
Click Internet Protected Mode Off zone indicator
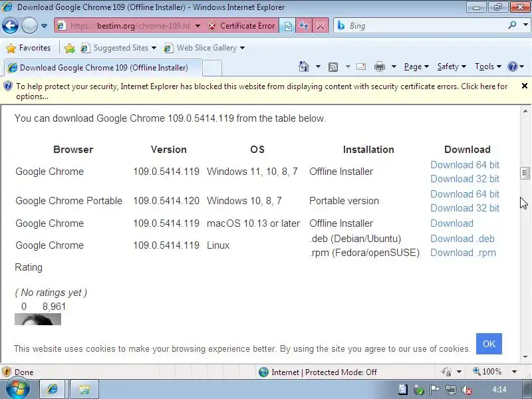318,372
